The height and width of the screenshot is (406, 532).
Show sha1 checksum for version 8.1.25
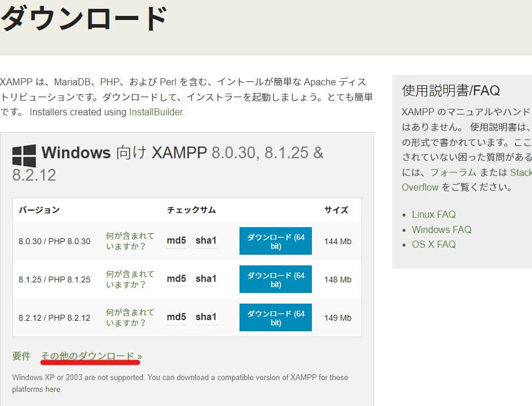(206, 279)
